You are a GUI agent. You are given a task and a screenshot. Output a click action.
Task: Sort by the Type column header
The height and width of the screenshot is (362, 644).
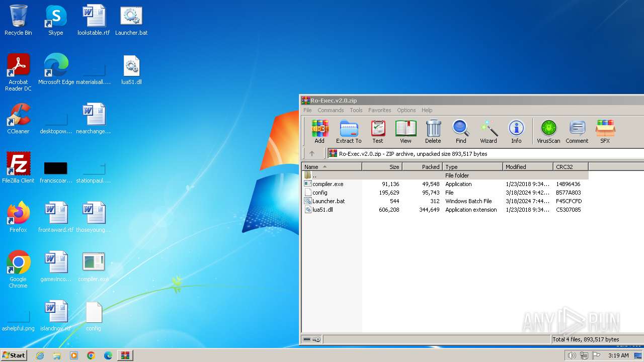[x=473, y=167]
